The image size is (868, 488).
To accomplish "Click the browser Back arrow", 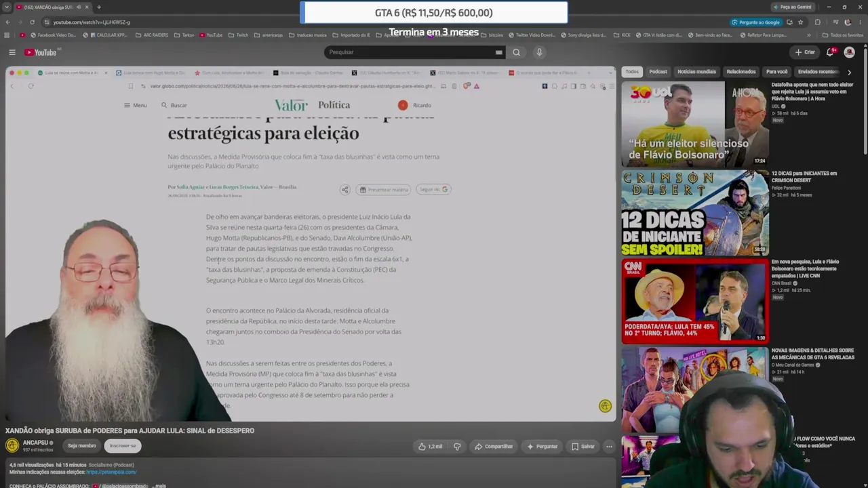I will tap(8, 22).
